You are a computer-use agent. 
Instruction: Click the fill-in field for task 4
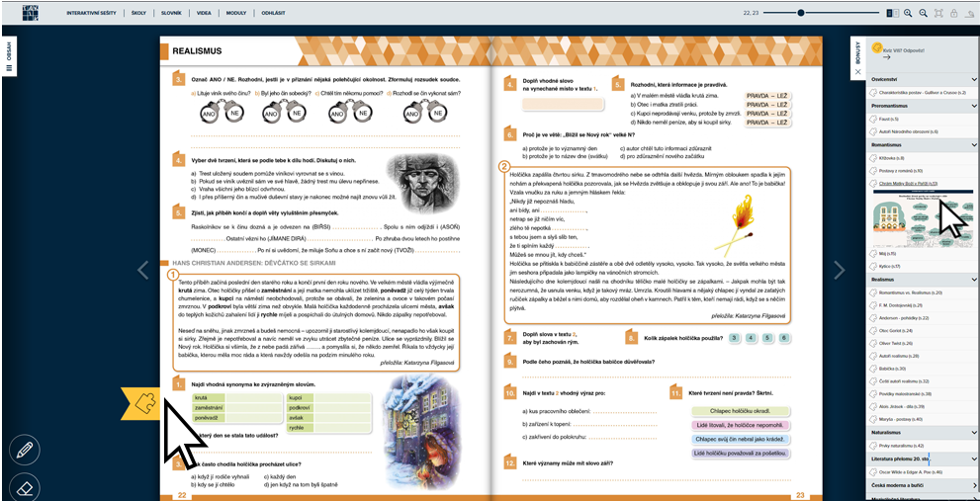563,105
